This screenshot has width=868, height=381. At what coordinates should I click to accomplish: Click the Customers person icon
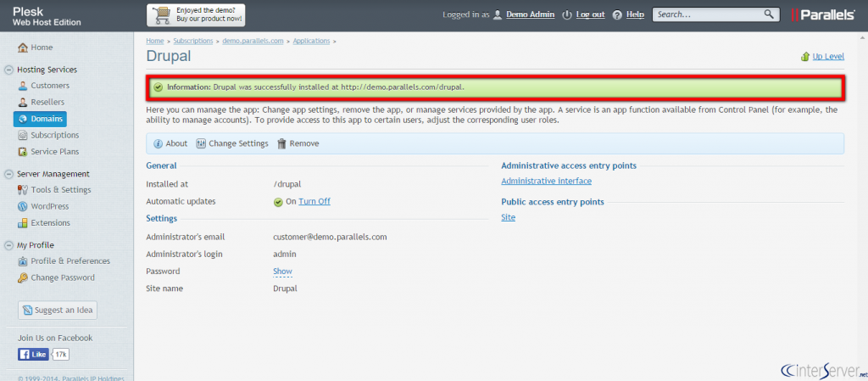(x=23, y=86)
